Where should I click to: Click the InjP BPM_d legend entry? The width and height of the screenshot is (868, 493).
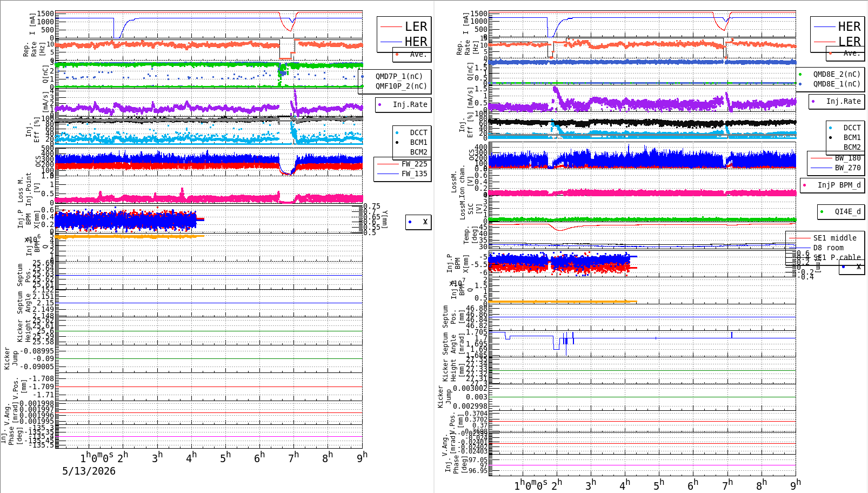[839, 185]
